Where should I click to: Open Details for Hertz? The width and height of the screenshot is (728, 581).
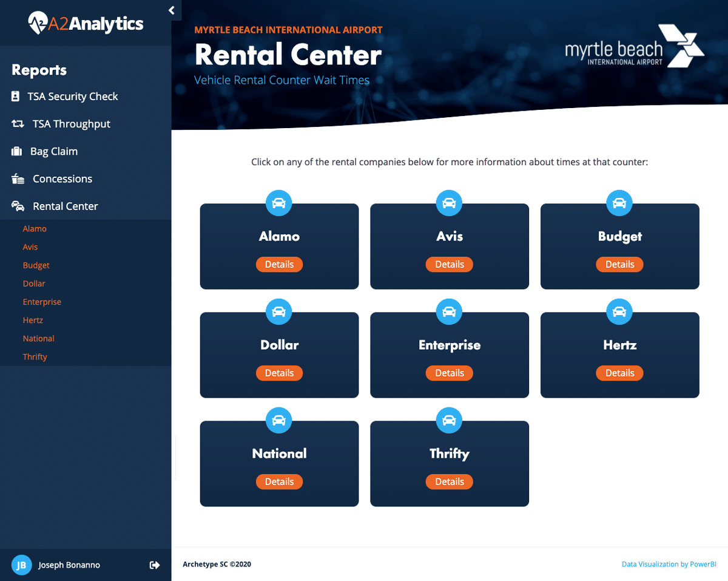pyautogui.click(x=619, y=373)
